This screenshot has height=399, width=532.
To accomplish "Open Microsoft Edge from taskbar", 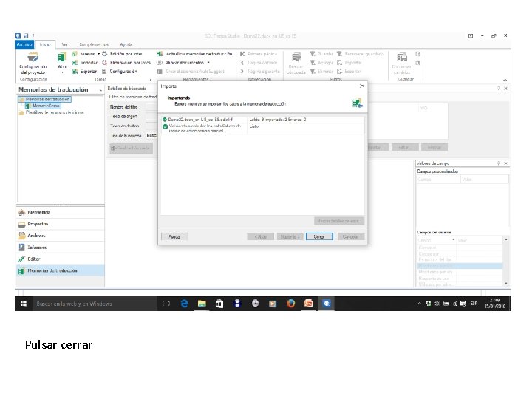I will (184, 304).
